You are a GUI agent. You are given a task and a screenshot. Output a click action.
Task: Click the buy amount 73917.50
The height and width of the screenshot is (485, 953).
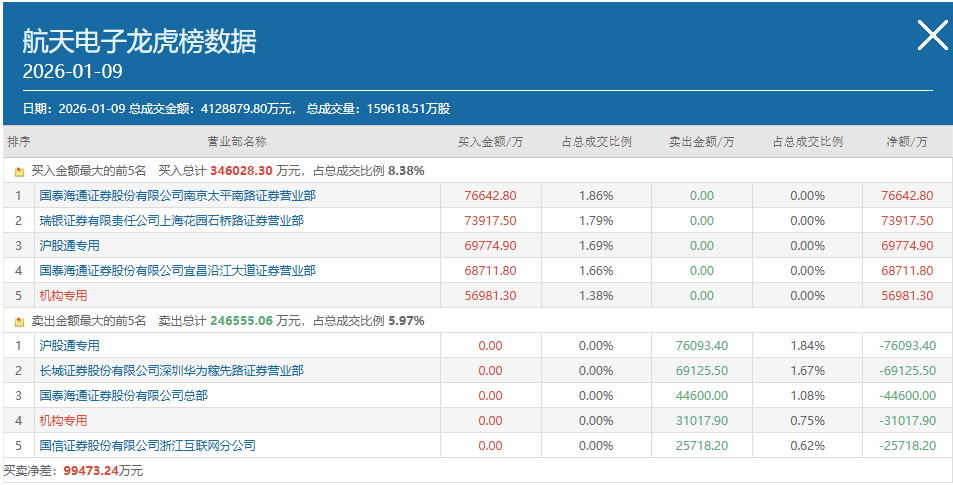[x=490, y=221]
